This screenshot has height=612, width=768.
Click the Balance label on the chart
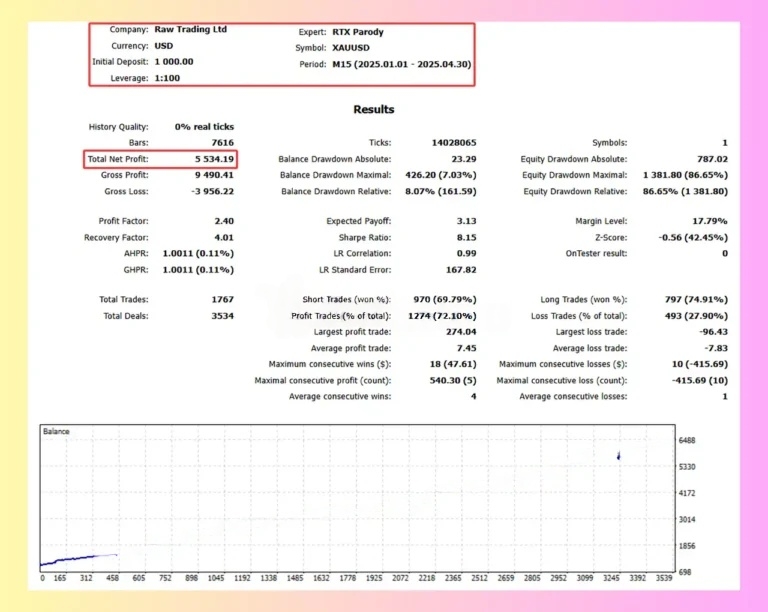pos(56,431)
